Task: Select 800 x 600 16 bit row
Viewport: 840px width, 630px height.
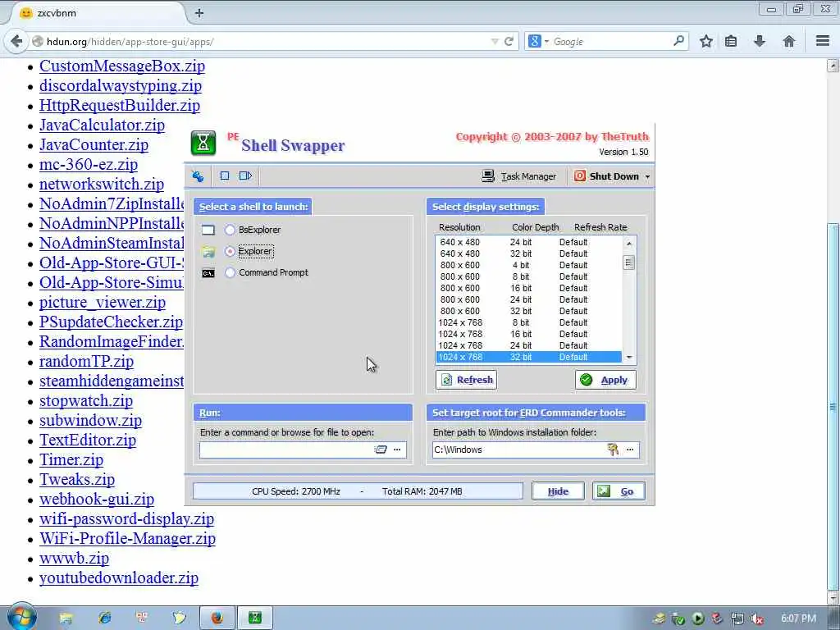Action: 529,288
